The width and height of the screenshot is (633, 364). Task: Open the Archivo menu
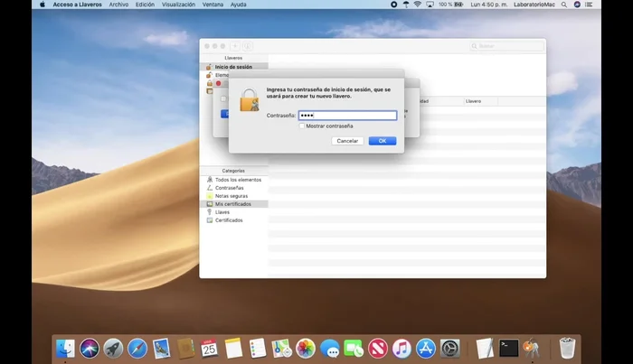(118, 5)
